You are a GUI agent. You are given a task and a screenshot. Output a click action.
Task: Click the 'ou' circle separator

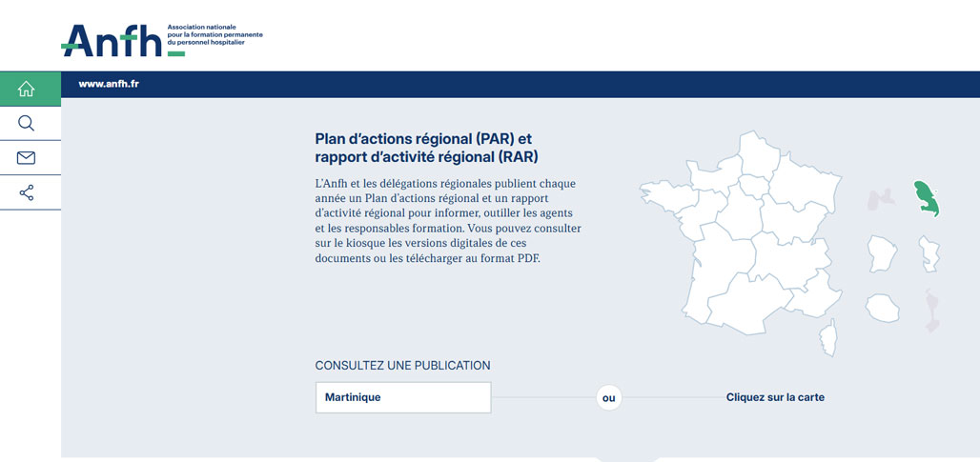coord(608,397)
